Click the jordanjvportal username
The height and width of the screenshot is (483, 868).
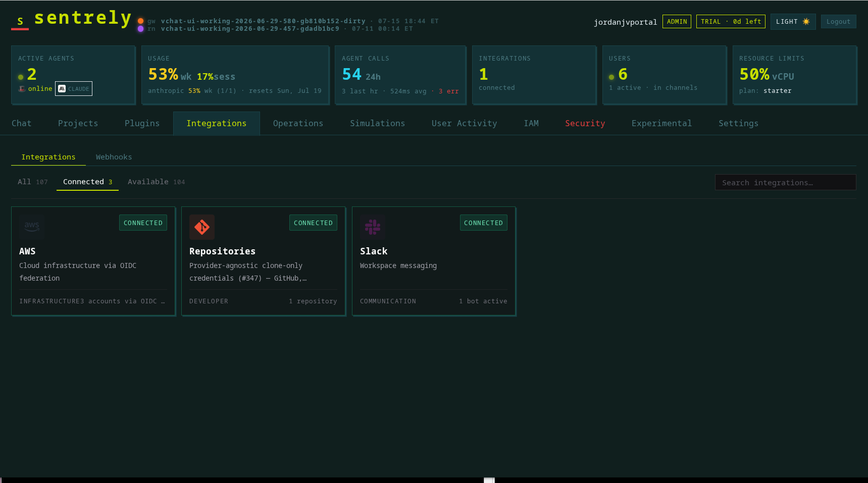(x=625, y=22)
